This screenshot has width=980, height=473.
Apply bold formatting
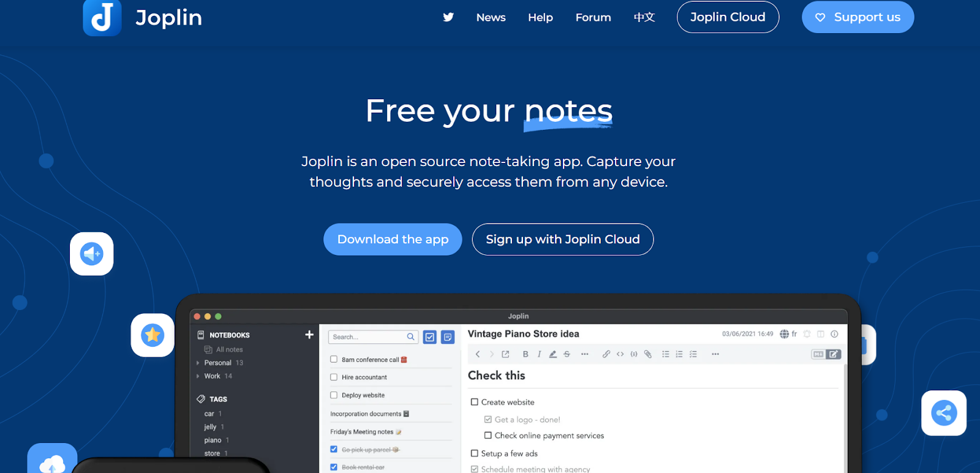pos(526,354)
